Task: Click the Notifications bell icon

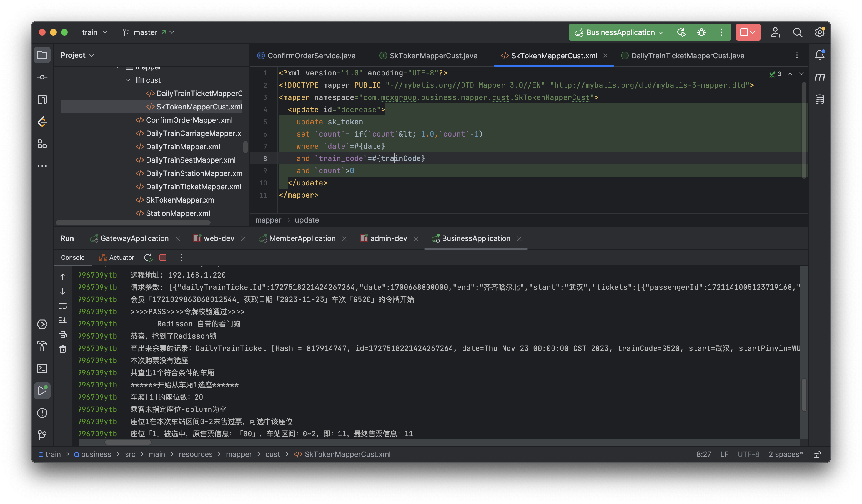Action: tap(819, 55)
